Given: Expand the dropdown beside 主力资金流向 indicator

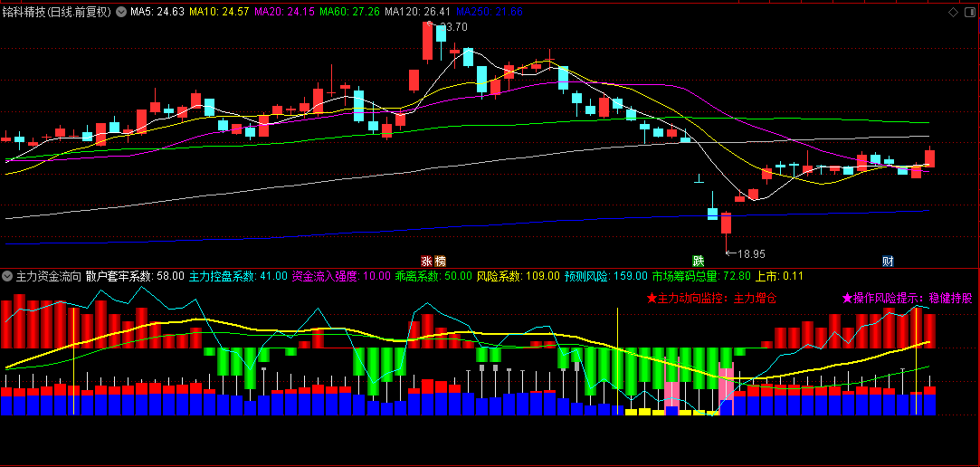Looking at the screenshot, I should tap(7, 276).
